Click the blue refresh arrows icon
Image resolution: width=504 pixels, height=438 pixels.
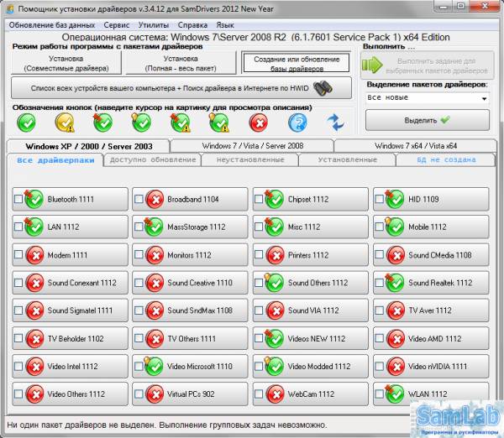pyautogui.click(x=335, y=123)
